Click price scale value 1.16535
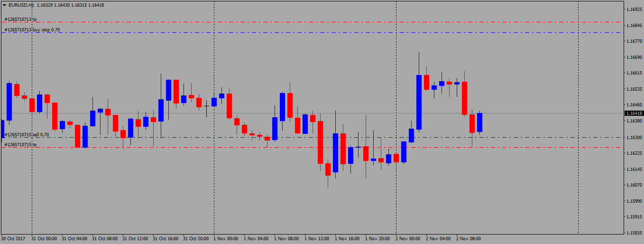This screenshot has width=644, height=244. tap(634, 89)
